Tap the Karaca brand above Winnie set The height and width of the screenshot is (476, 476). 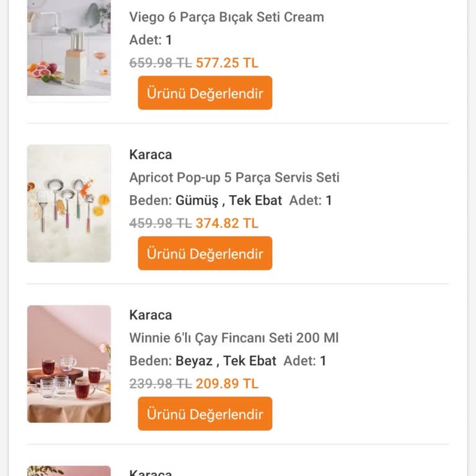(x=151, y=315)
